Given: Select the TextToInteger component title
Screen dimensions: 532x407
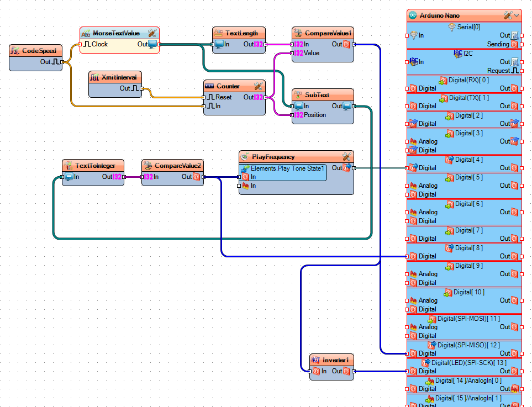Looking at the screenshot, I should (x=95, y=166).
